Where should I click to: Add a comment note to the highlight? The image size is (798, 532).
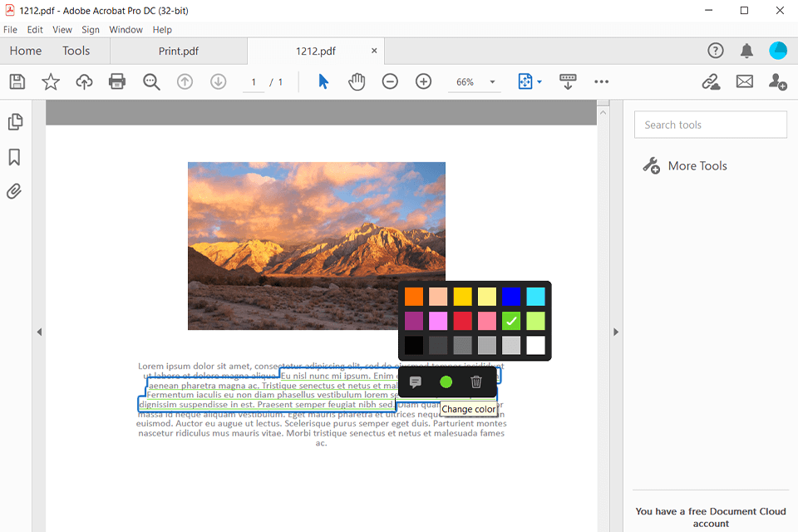pos(416,382)
